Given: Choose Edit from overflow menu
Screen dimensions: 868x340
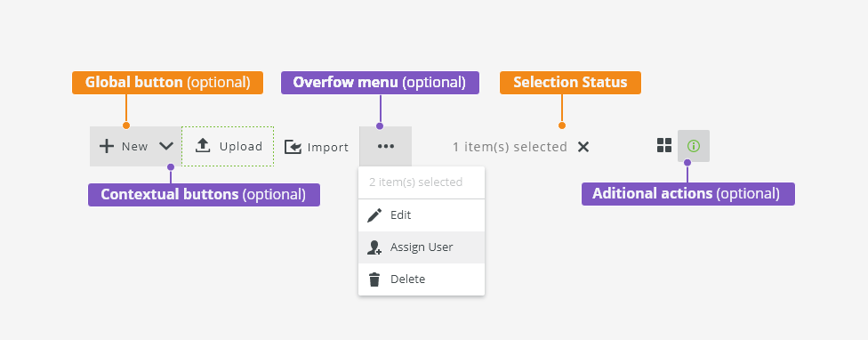Looking at the screenshot, I should [422, 215].
